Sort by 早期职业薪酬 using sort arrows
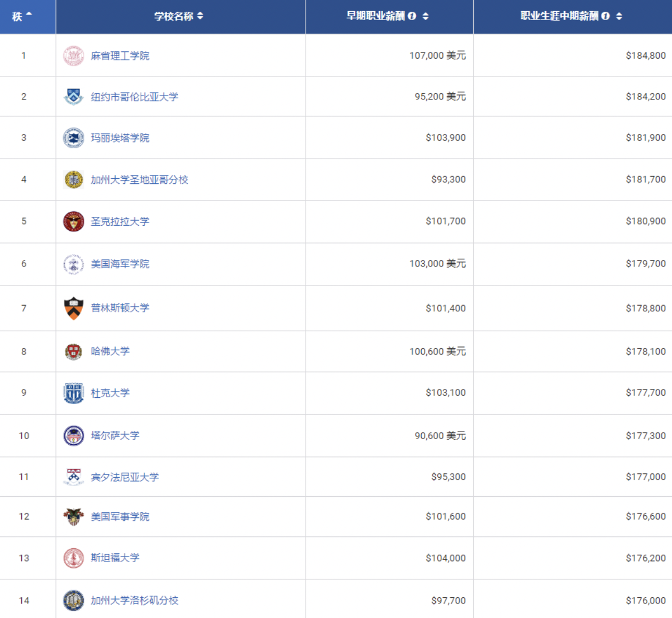 coord(426,16)
